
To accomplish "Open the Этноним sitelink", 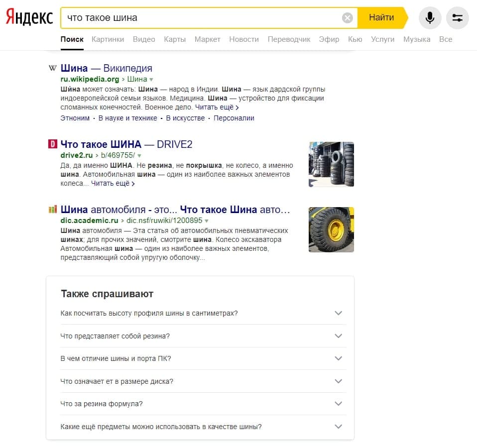I will click(75, 118).
